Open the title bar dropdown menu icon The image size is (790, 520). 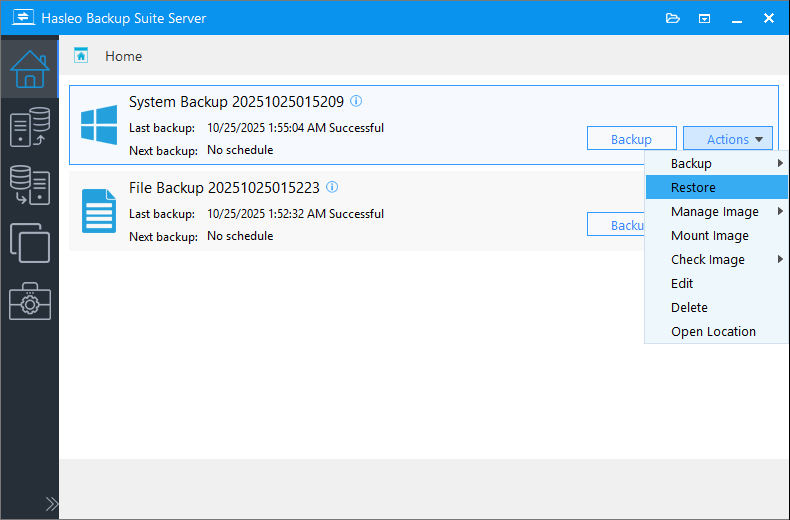coord(704,19)
